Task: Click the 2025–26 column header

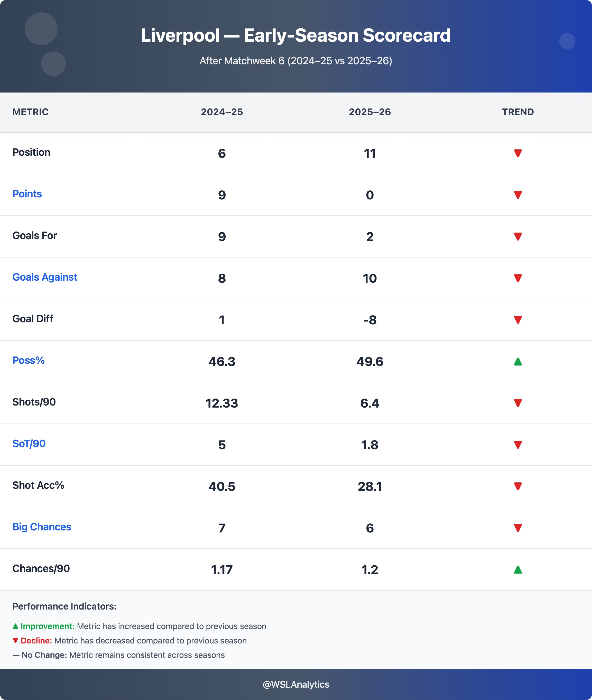Action: [369, 112]
